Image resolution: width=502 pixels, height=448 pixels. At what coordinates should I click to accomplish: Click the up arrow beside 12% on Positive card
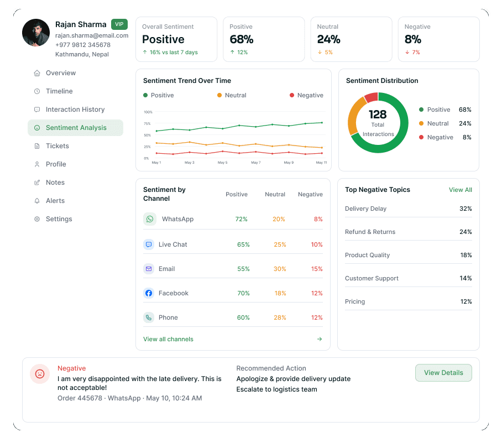point(232,52)
